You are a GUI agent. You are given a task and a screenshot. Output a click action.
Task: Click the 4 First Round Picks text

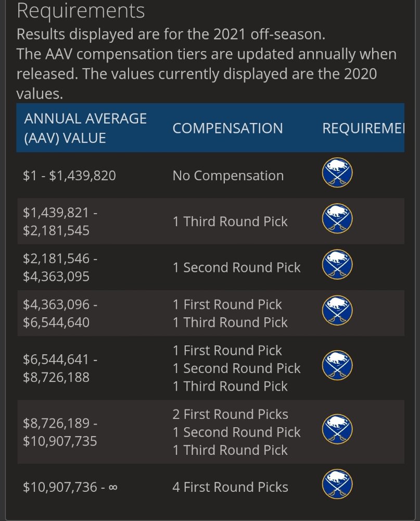pyautogui.click(x=231, y=487)
